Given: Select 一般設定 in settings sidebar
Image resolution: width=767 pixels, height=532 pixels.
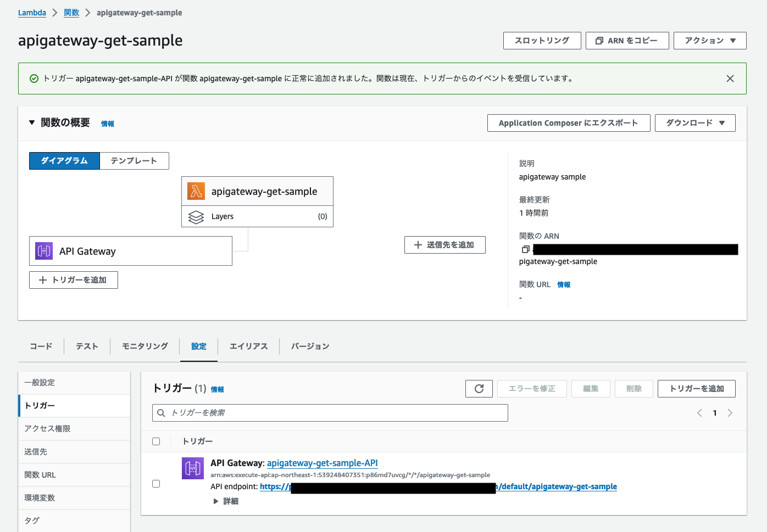Looking at the screenshot, I should coord(74,383).
